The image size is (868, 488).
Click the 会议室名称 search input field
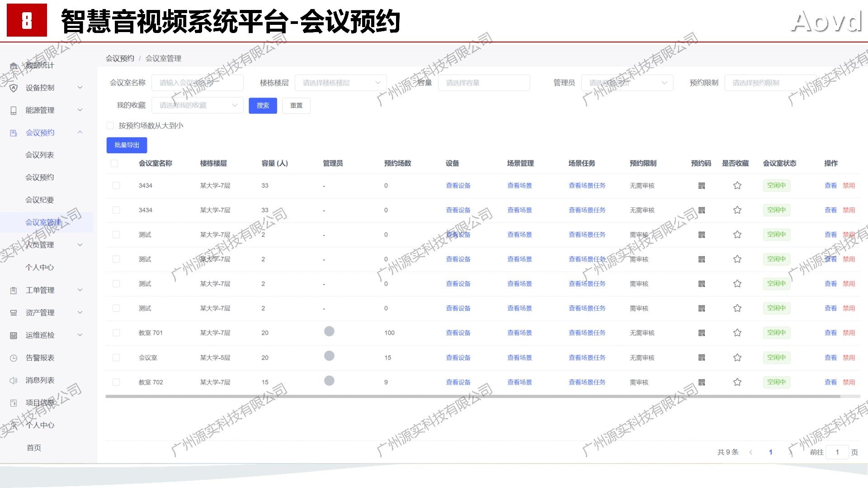[198, 83]
